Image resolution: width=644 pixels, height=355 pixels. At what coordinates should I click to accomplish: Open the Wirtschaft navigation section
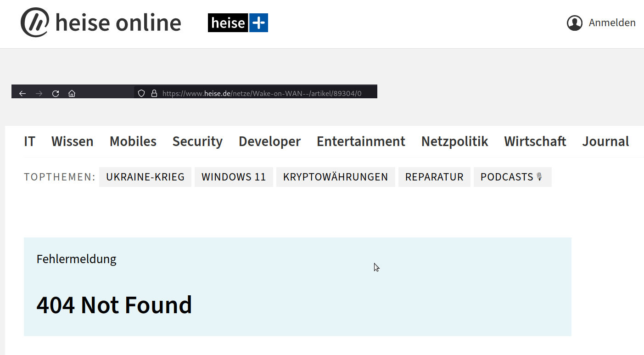535,141
